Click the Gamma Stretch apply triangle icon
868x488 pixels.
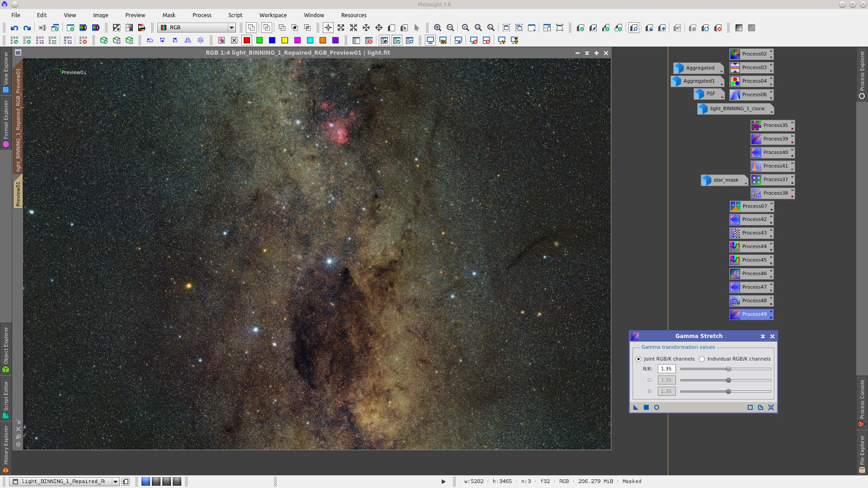(636, 407)
